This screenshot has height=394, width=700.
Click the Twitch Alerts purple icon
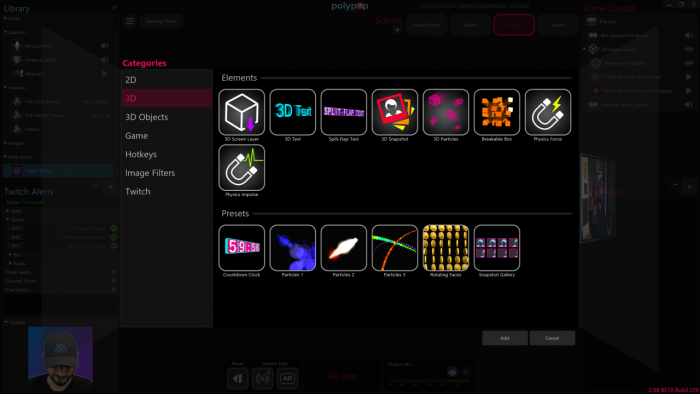(x=17, y=170)
